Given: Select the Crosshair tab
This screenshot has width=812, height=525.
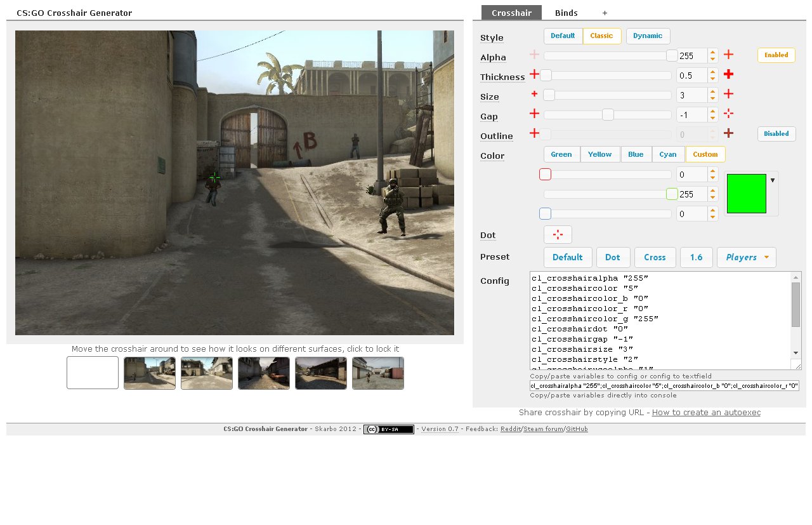Looking at the screenshot, I should click(511, 13).
